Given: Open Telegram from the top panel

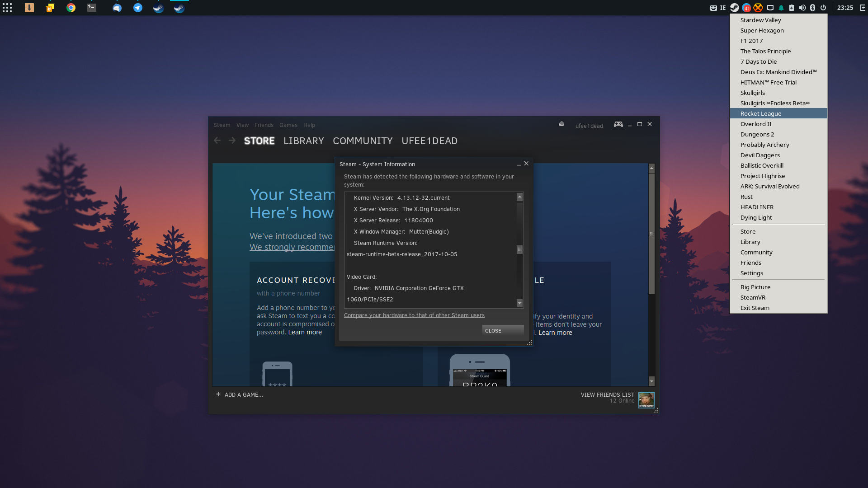Looking at the screenshot, I should [138, 8].
